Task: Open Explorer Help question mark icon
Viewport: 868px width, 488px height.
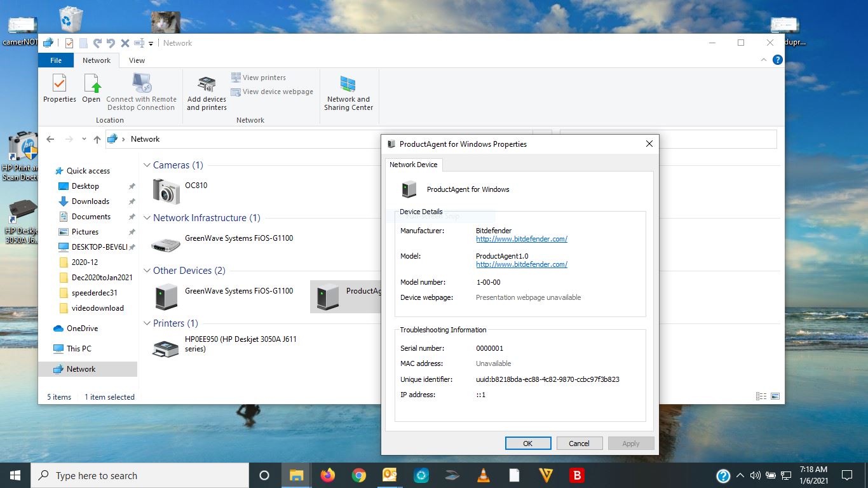Action: 777,60
